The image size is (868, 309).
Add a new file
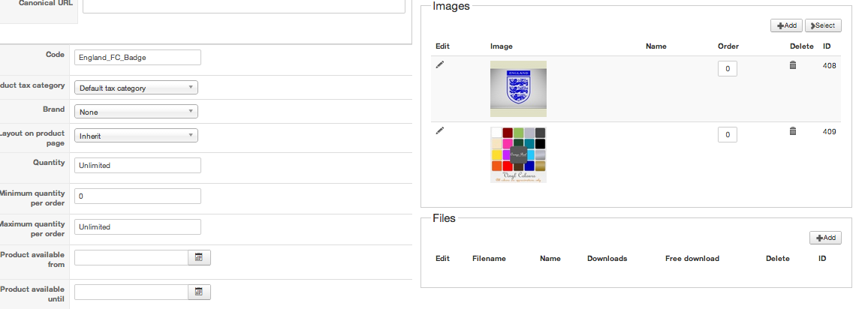(x=825, y=238)
